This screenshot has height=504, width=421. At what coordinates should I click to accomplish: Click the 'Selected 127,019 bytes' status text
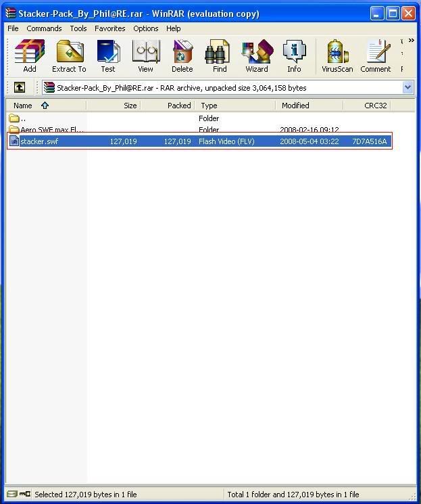click(x=85, y=495)
